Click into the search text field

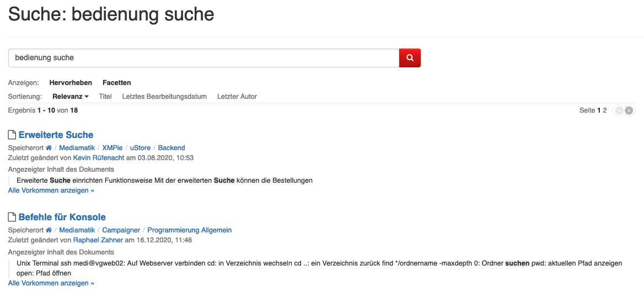203,57
